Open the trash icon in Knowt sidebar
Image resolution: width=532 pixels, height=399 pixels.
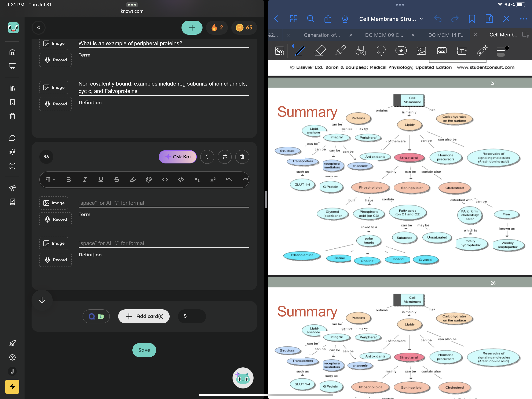click(x=12, y=116)
